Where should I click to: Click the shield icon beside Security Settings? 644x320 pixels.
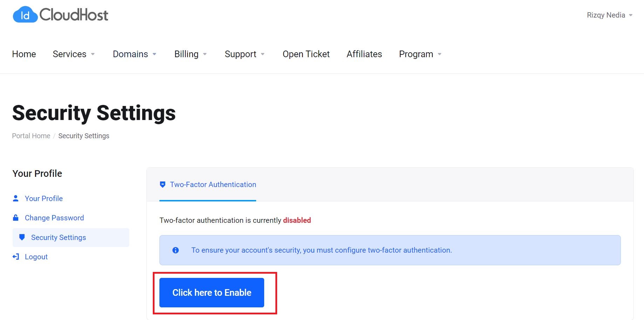click(22, 237)
